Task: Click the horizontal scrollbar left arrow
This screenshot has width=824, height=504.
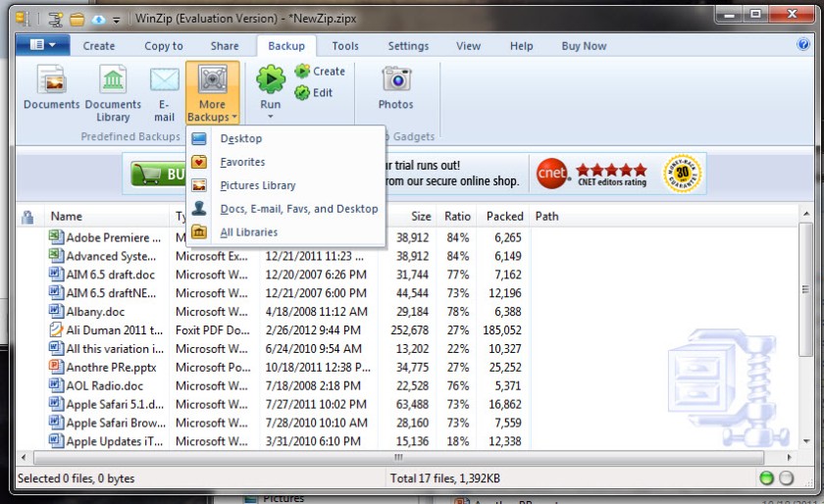Action: pyautogui.click(x=24, y=457)
